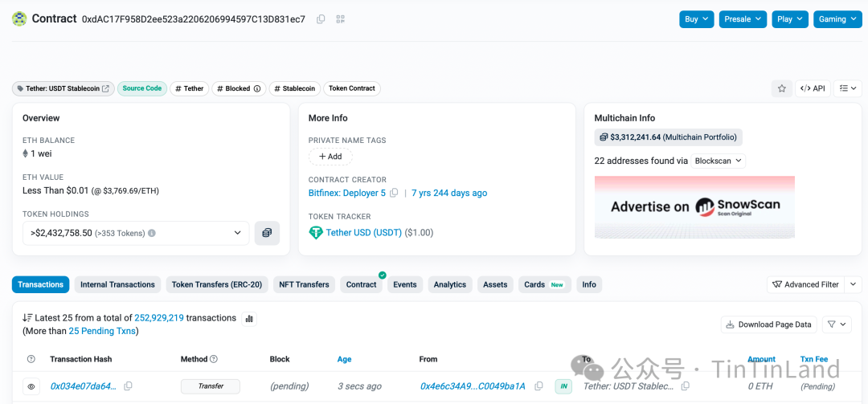Open From address 0x4e6c34A9...C0049ba1A
Viewport: 868px width, 404px height.
pos(473,386)
